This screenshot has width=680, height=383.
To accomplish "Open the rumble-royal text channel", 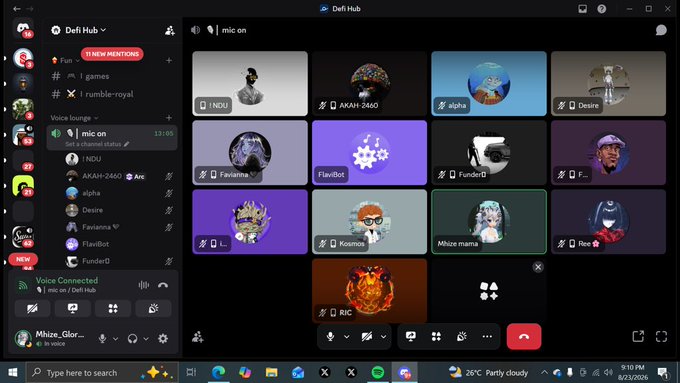I will click(112, 94).
